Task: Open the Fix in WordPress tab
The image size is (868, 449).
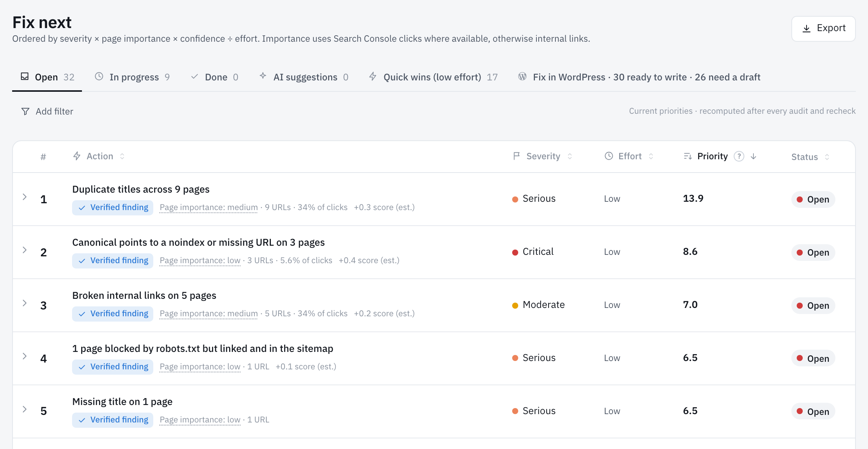Action: tap(639, 77)
